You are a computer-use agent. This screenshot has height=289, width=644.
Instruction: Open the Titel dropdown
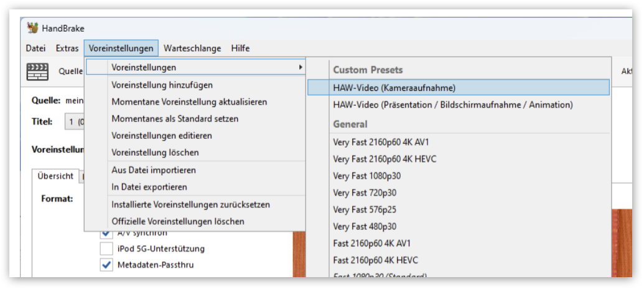(74, 122)
